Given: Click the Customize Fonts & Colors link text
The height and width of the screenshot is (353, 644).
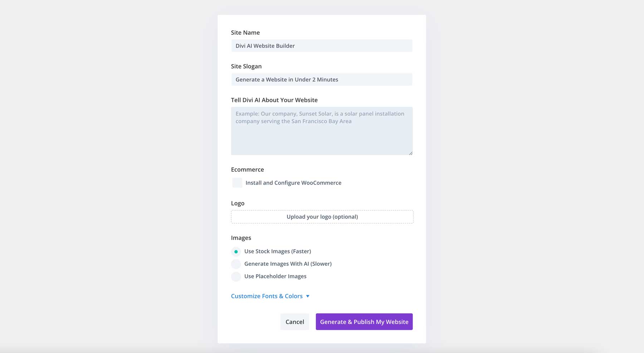Looking at the screenshot, I should (266, 296).
